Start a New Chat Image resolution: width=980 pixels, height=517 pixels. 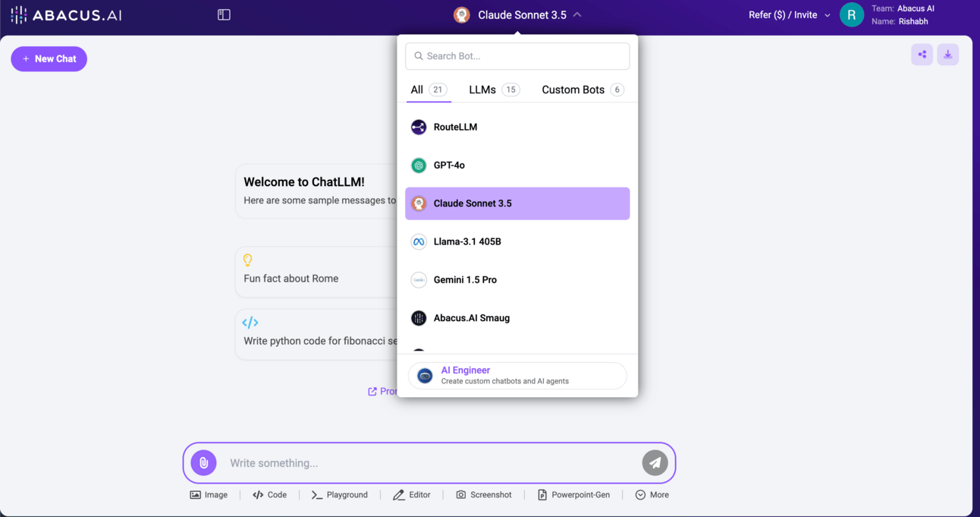tap(49, 58)
